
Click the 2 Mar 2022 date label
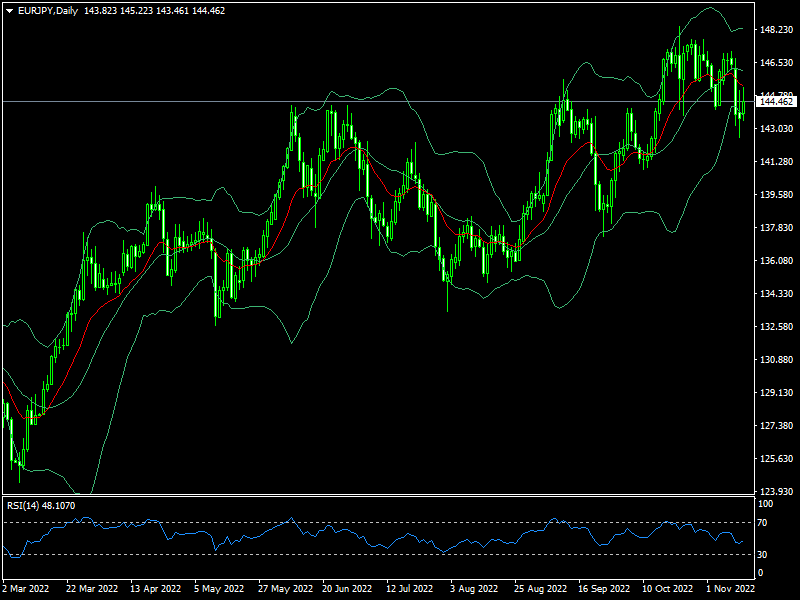(26, 588)
